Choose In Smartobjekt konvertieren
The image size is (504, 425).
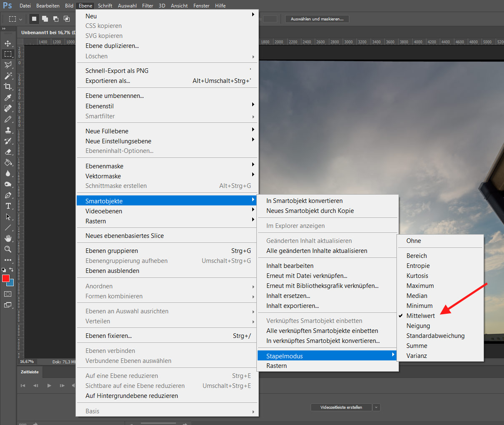pos(304,201)
